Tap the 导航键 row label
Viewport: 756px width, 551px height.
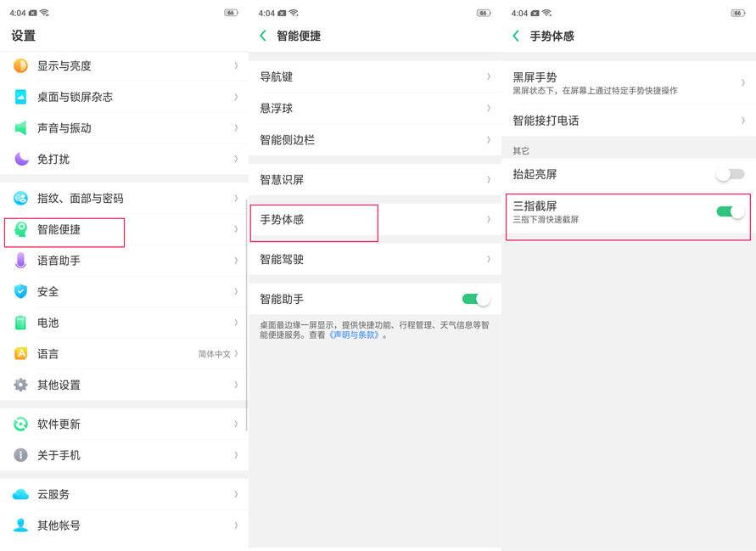(x=277, y=76)
